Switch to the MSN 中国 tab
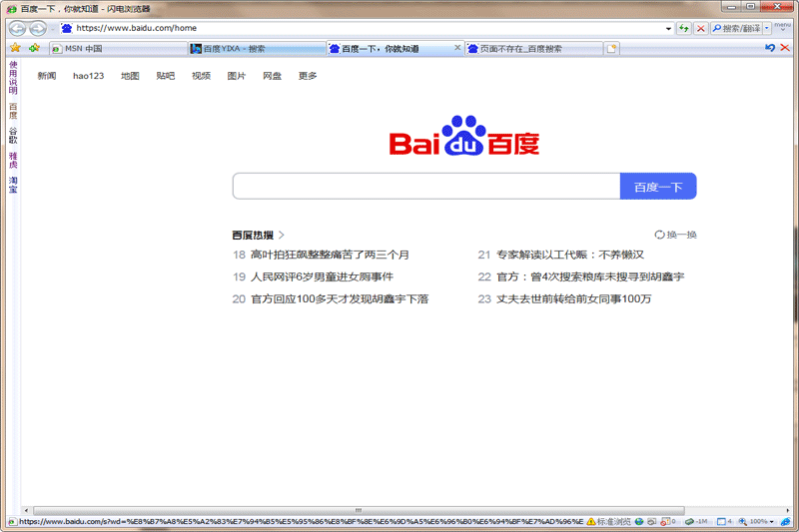Image resolution: width=799 pixels, height=532 pixels. [118, 48]
